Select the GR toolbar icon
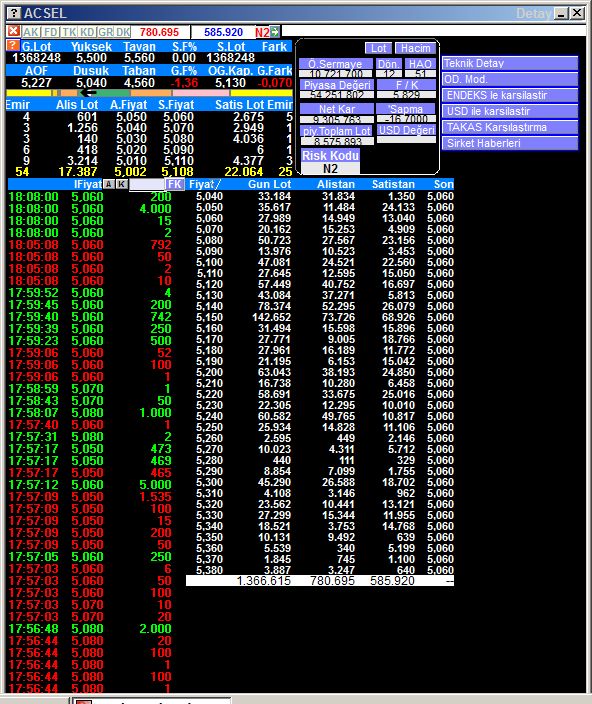The height and width of the screenshot is (704, 592). [105, 32]
